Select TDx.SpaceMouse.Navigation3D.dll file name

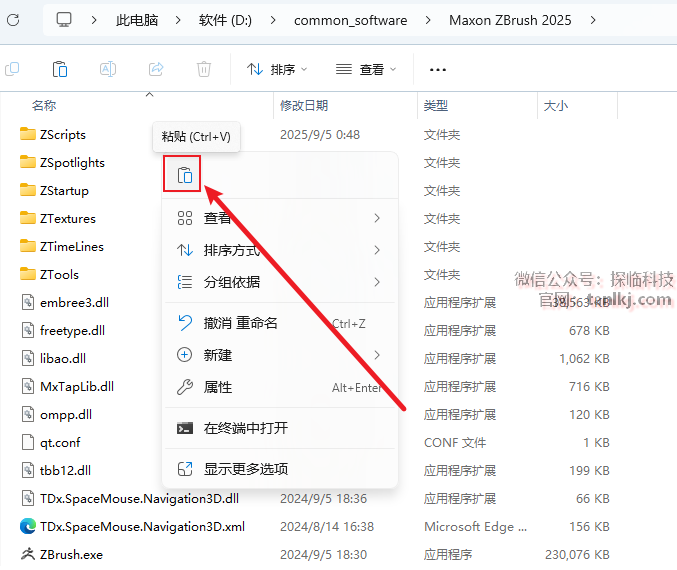[x=139, y=498]
